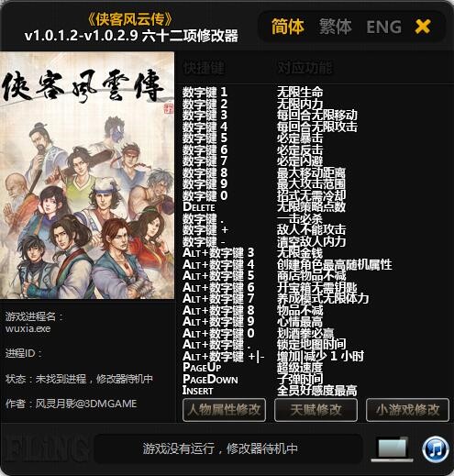Screen dimensions: 454x476
Task: Select the 超级速度 PageUp entry
Action: 300,368
